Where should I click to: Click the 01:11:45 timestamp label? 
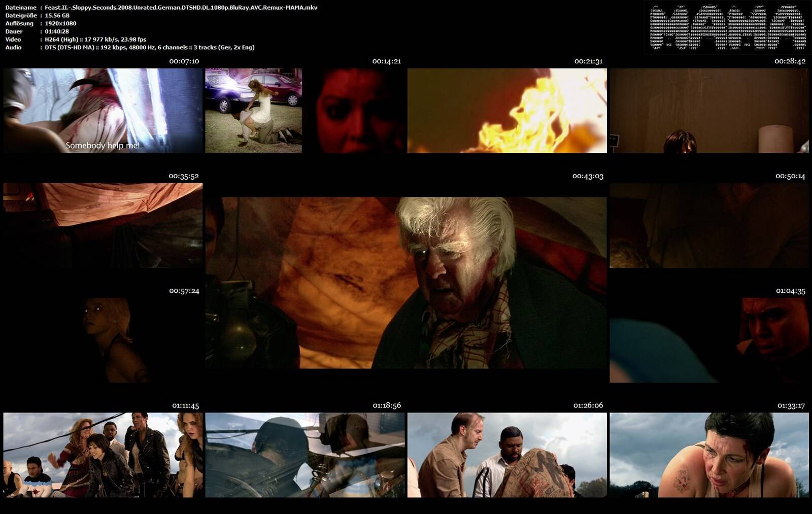(185, 405)
